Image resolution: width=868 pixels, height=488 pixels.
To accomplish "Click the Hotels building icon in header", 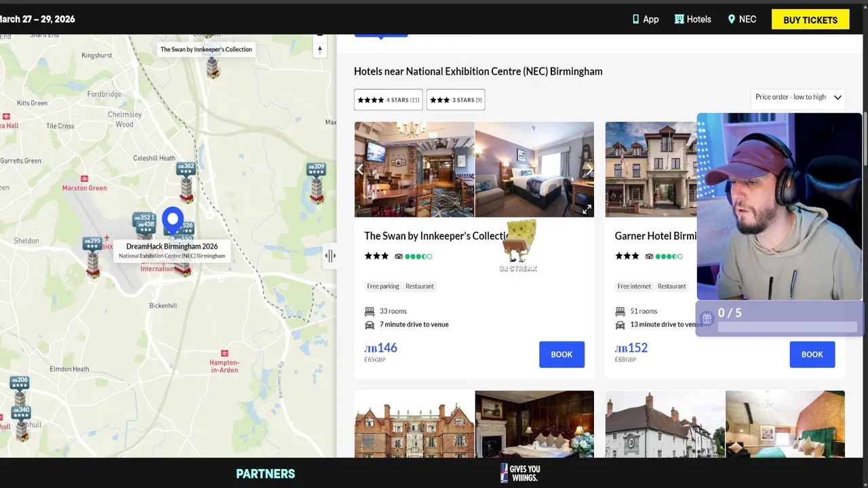I will point(679,19).
